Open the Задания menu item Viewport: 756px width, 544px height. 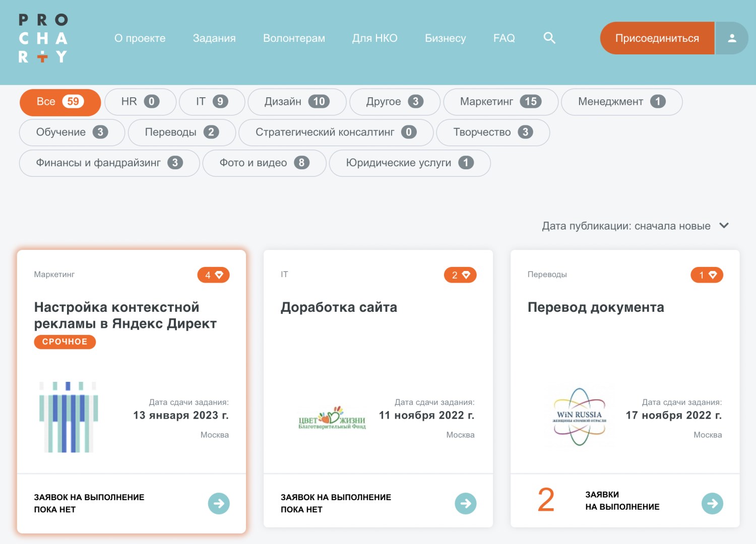[214, 38]
